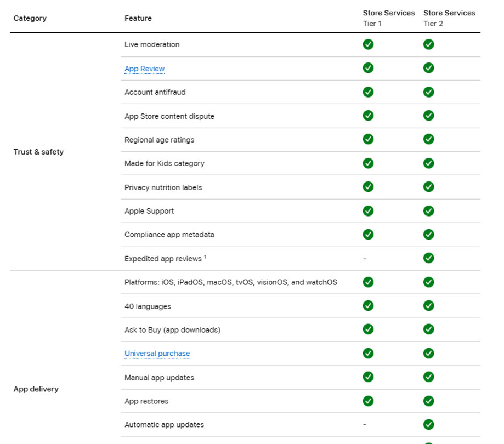Click Tier 1 checkmark for Platforms row
The image size is (504, 444).
tap(368, 282)
